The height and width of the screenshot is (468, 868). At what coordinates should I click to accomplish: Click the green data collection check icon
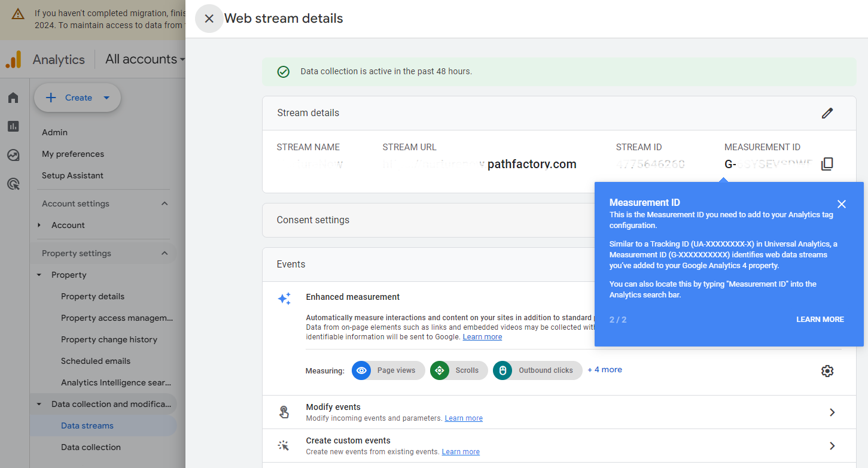pos(284,72)
